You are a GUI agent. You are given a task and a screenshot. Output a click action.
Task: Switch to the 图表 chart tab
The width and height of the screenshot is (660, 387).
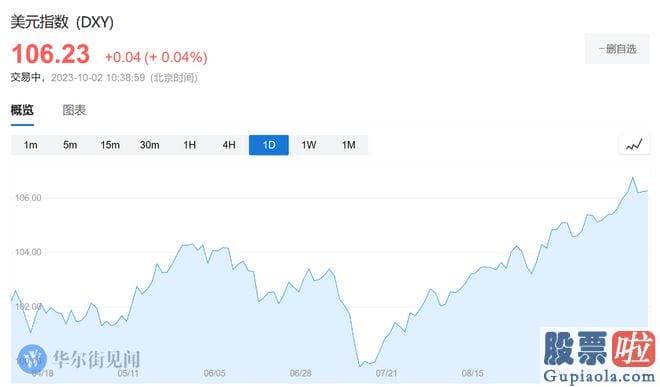[x=74, y=111]
